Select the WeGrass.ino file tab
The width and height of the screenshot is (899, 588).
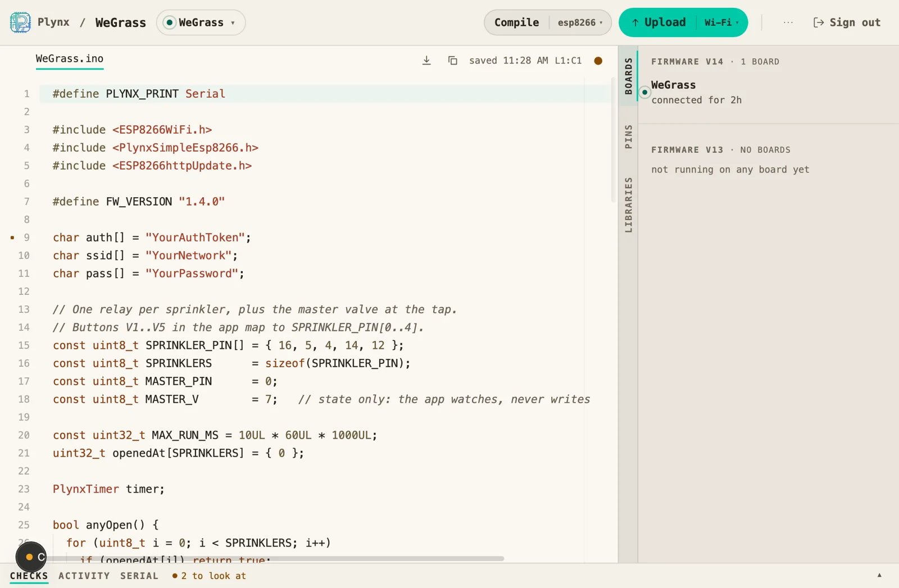point(70,59)
